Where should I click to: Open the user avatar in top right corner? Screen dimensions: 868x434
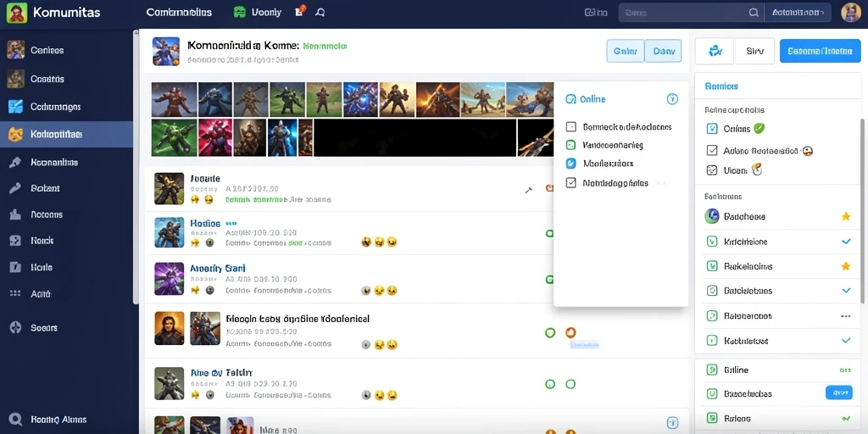tap(851, 12)
